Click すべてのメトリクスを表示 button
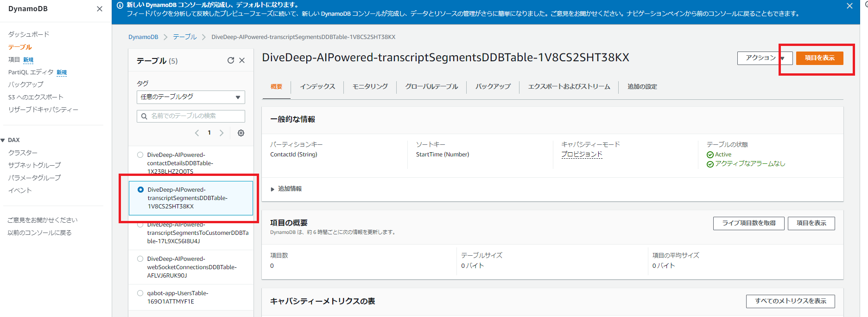The width and height of the screenshot is (868, 317). click(x=791, y=301)
